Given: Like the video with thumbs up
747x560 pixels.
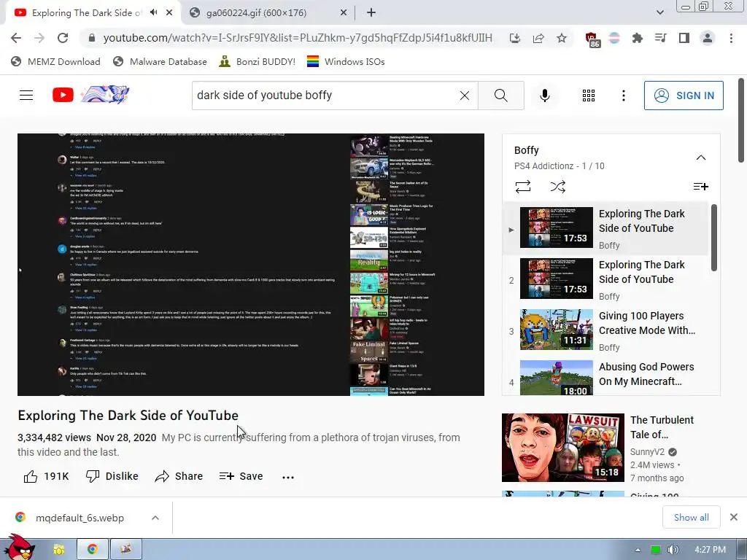Looking at the screenshot, I should pos(46,476).
